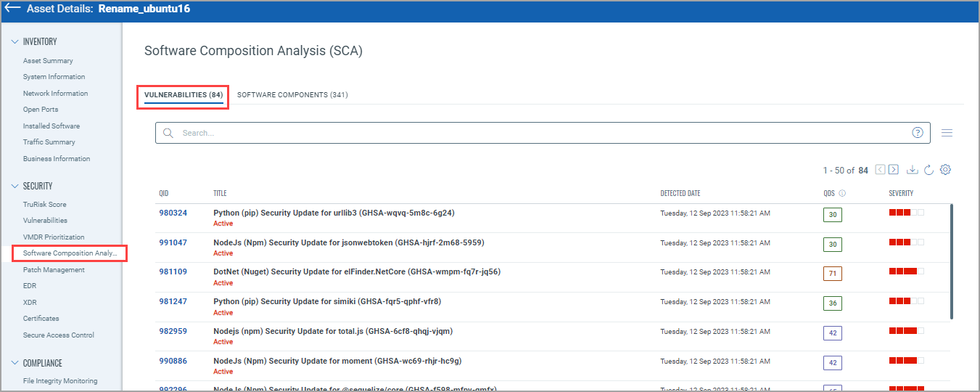Open Secure Access Control in sidebar
This screenshot has height=392, width=980.
click(x=59, y=335)
